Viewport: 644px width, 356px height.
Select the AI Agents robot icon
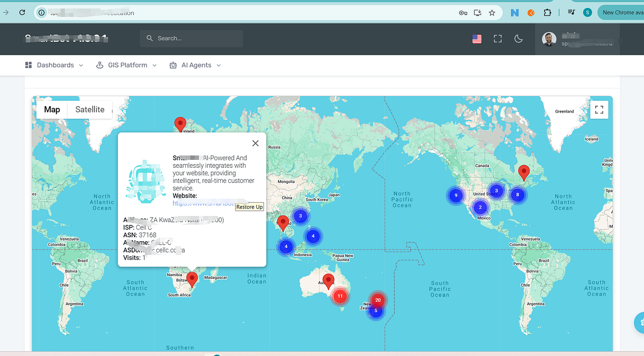(x=173, y=65)
